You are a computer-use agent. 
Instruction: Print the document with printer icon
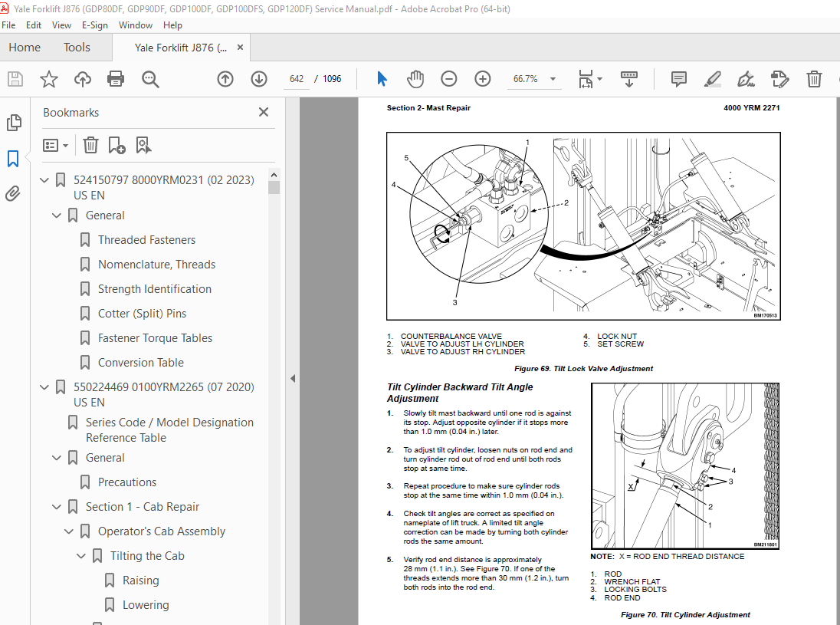point(116,79)
